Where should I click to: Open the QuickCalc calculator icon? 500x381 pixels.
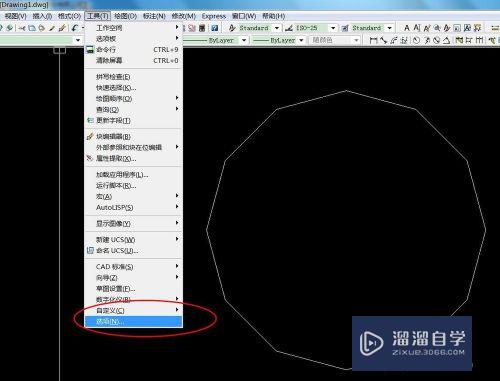(x=202, y=28)
